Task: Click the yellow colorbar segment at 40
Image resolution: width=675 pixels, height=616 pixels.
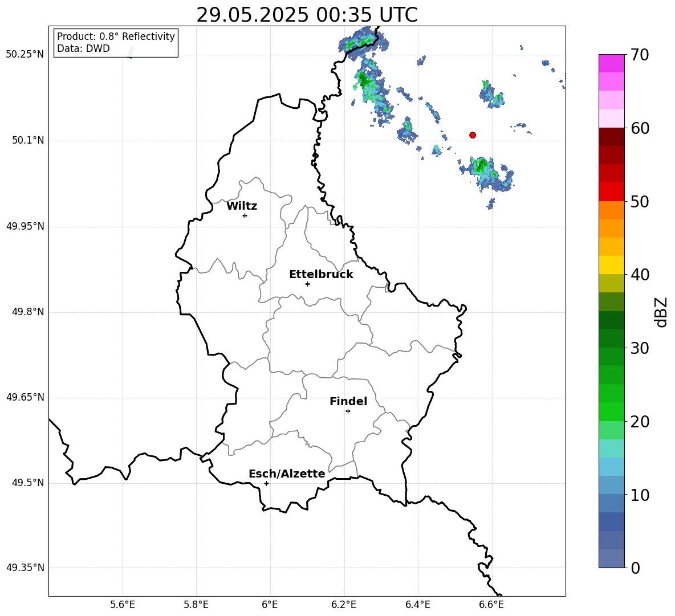Action: coord(612,265)
